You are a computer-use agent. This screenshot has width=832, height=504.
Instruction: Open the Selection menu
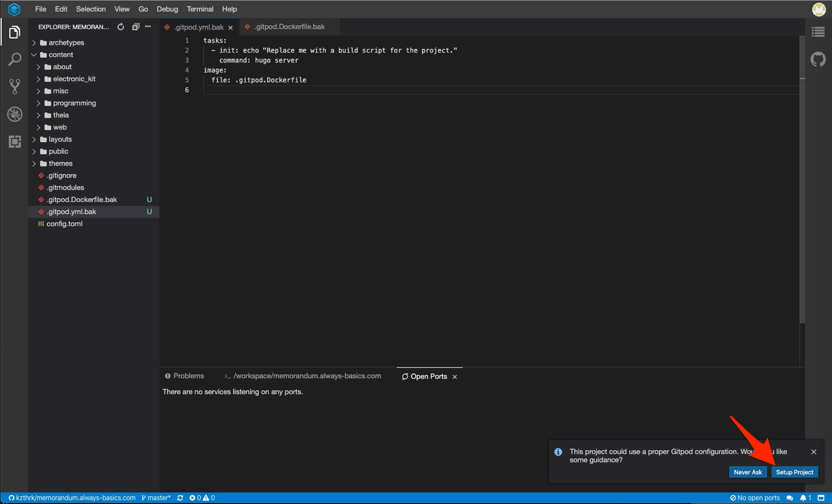91,9
